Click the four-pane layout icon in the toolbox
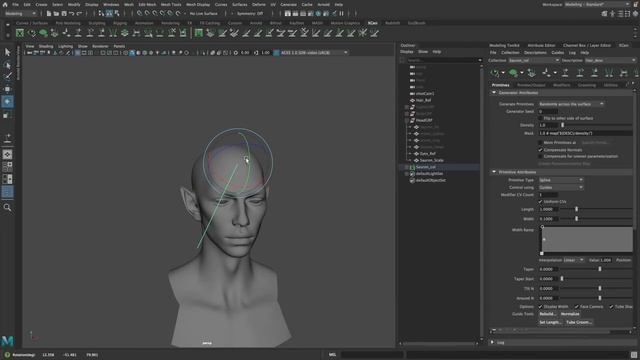Screen dimensions: 640x360 (x=7, y=167)
